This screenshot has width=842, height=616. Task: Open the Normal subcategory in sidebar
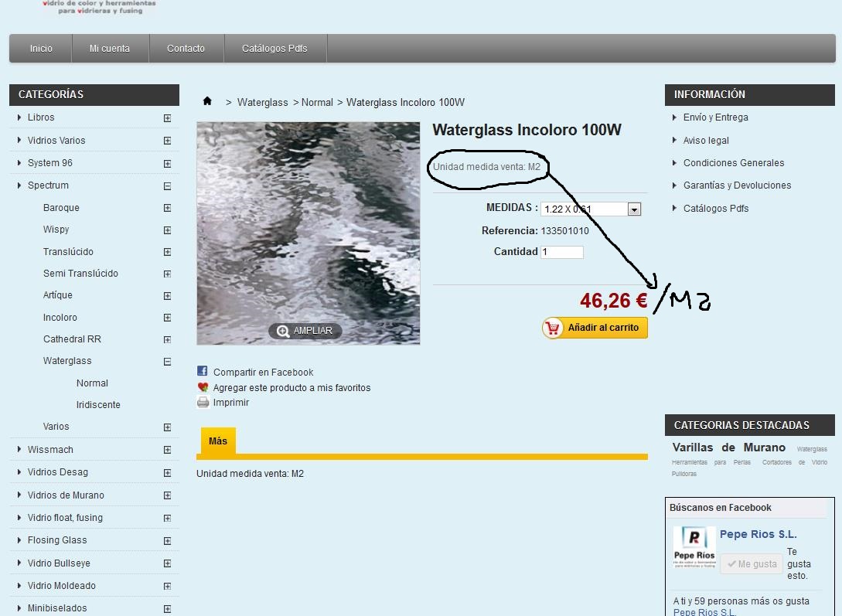92,383
